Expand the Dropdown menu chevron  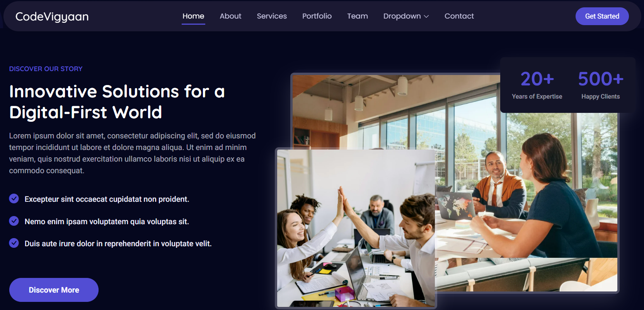pyautogui.click(x=426, y=17)
